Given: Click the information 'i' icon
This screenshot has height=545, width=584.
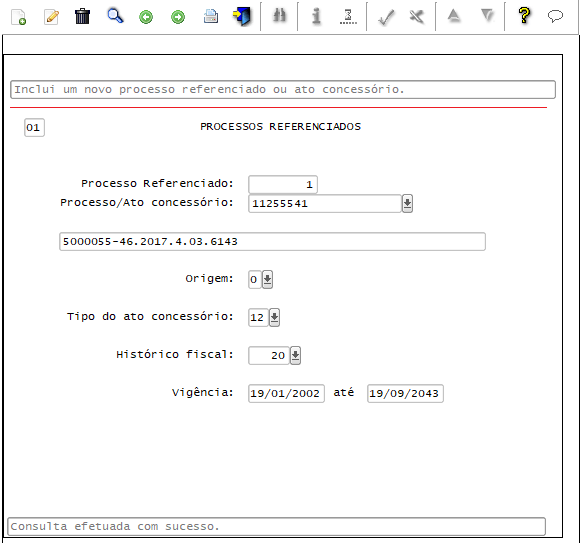Looking at the screenshot, I should (x=316, y=16).
